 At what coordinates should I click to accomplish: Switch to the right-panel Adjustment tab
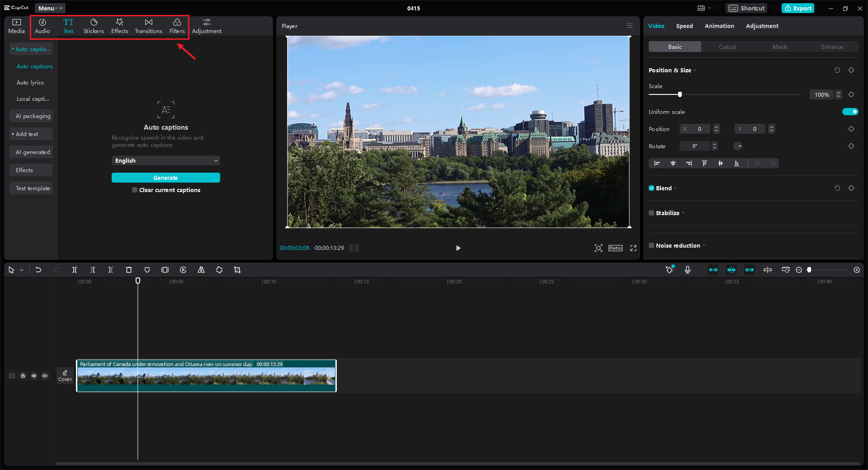762,26
